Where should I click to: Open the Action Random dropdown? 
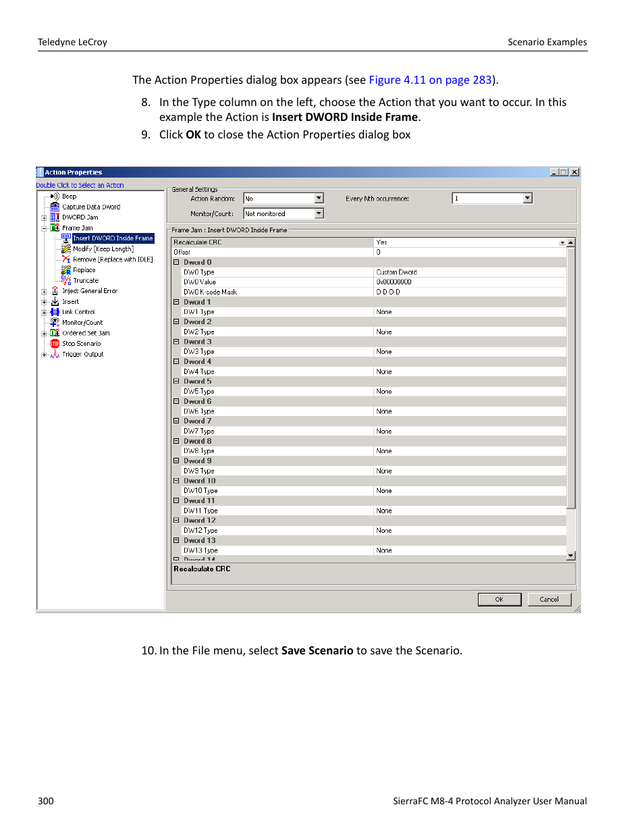coord(319,198)
